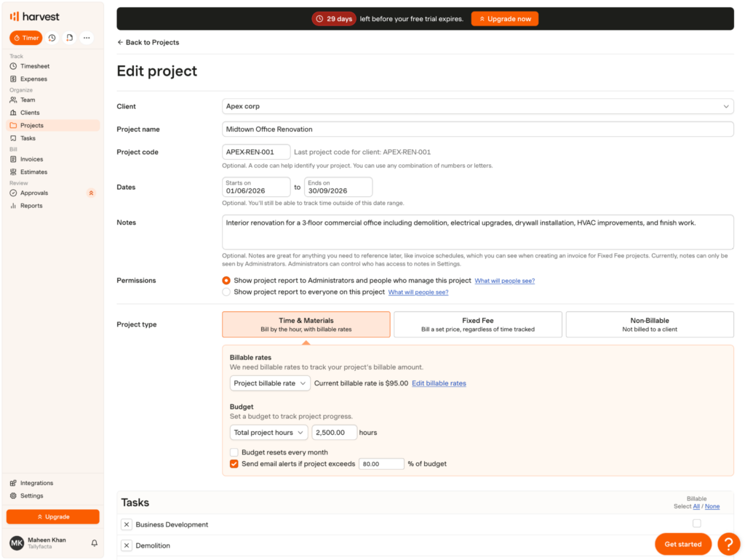Click What will people see for Administrators option
745x560 pixels.
click(x=505, y=281)
